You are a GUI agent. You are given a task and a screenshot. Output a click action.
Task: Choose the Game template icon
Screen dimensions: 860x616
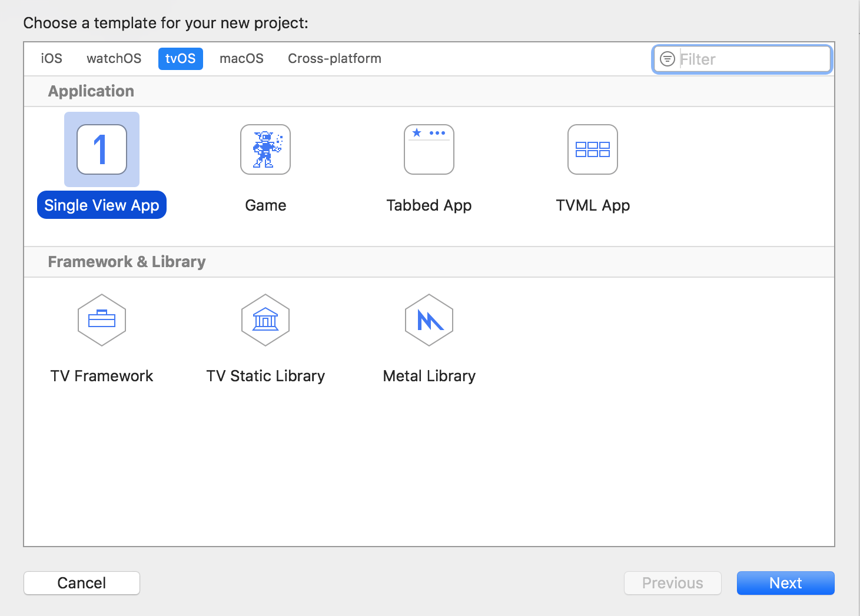click(265, 149)
